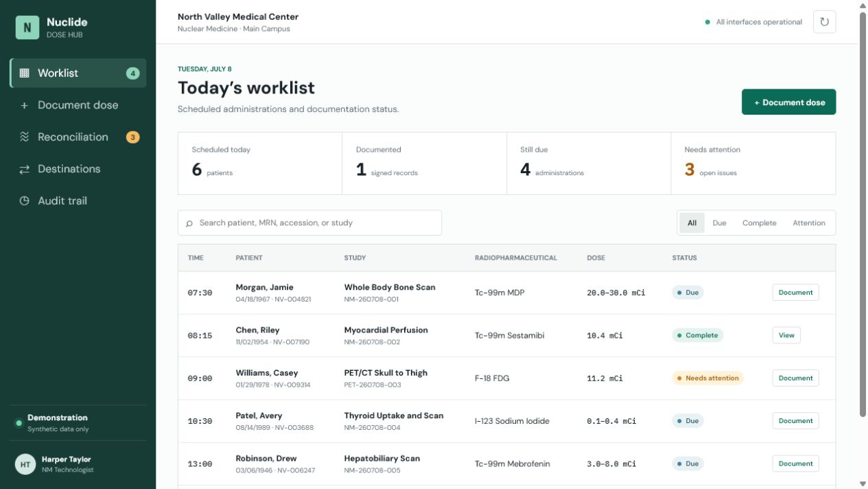868x489 pixels.
Task: Click the Nuclide N logo icon
Action: [27, 27]
